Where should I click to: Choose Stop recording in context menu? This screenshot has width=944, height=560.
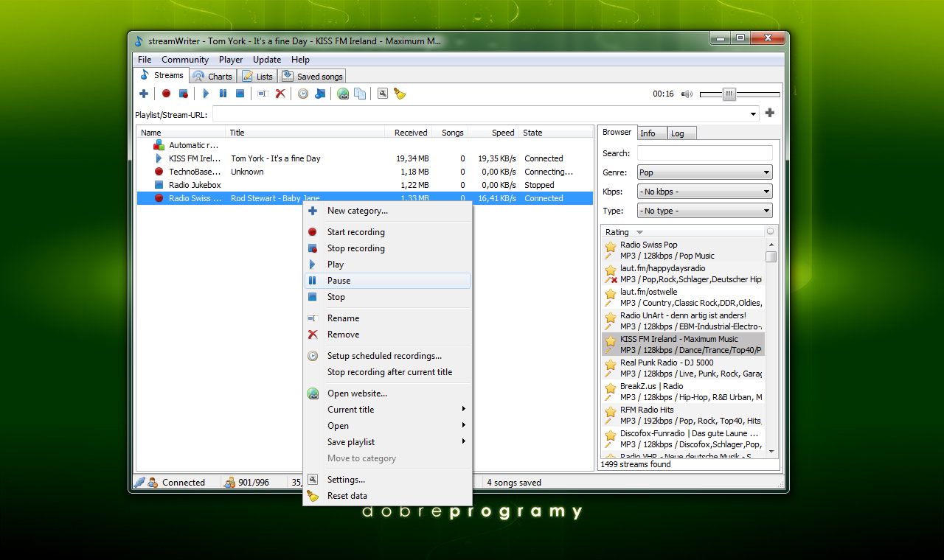387,248
